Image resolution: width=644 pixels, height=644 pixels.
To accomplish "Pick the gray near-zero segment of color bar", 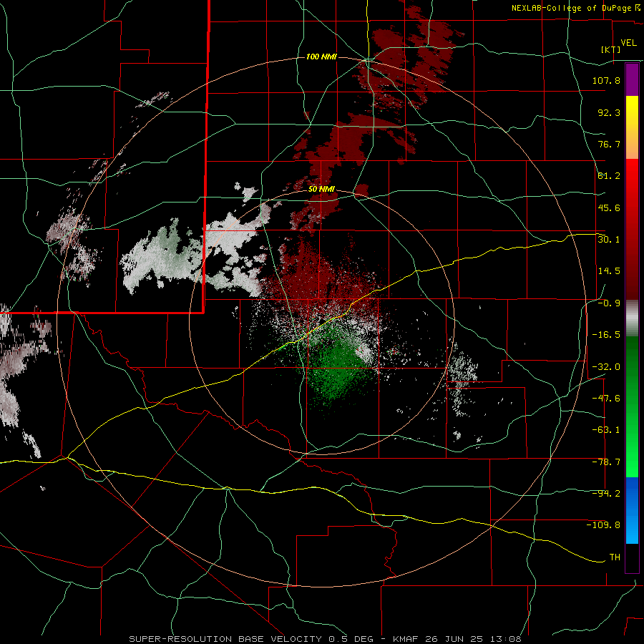I will 632,318.
